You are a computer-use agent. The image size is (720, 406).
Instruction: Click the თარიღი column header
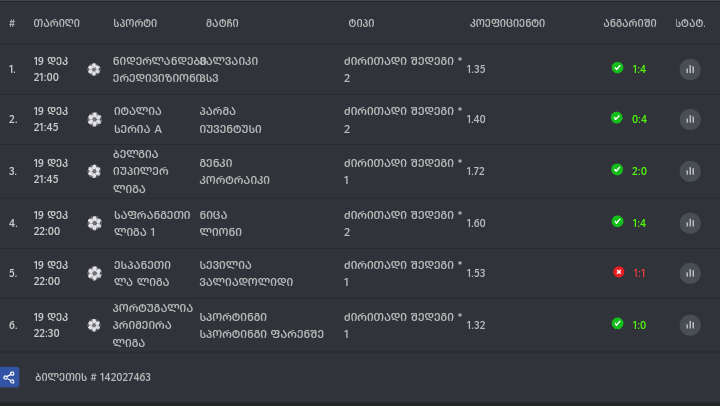[56, 22]
